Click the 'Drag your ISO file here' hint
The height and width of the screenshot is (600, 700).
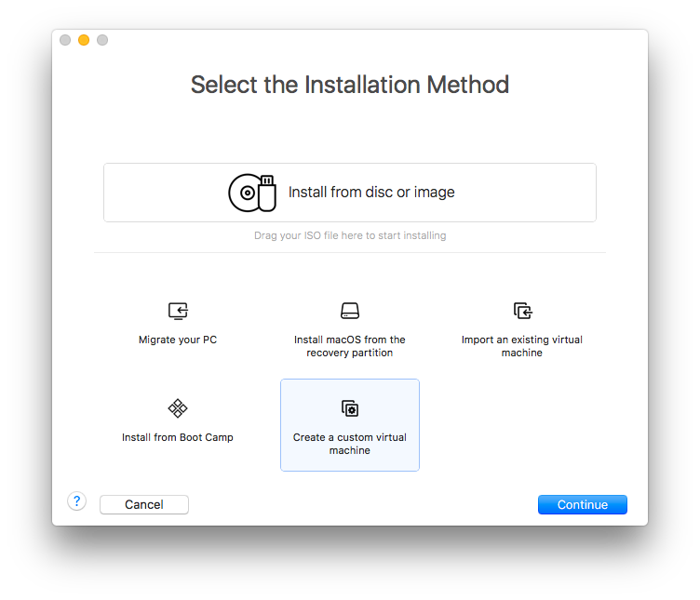350,235
